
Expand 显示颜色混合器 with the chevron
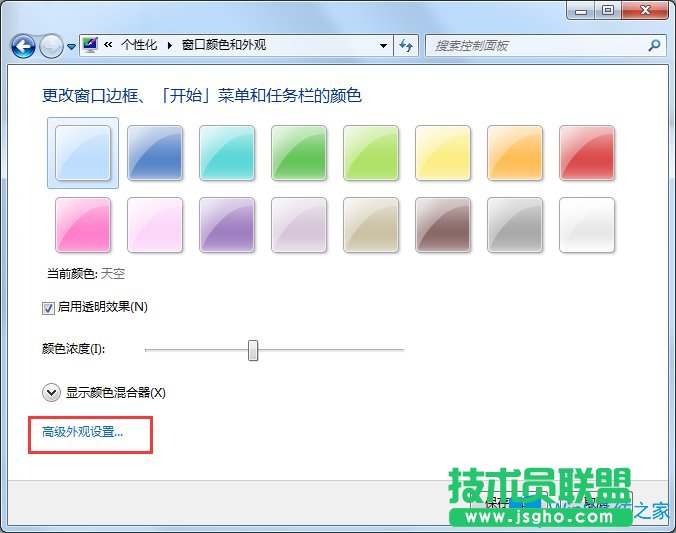click(51, 392)
